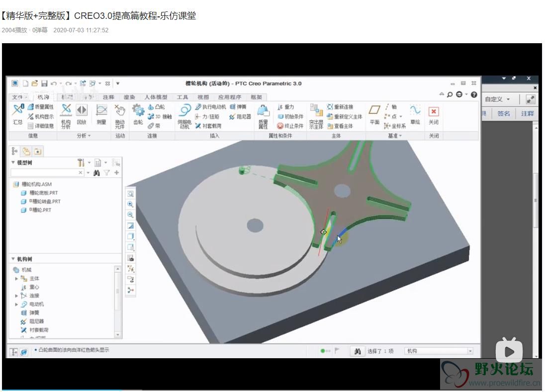Image resolution: width=545 pixels, height=392 pixels.
Task: Select the 凸轮 cam connection tool
Action: click(x=157, y=107)
